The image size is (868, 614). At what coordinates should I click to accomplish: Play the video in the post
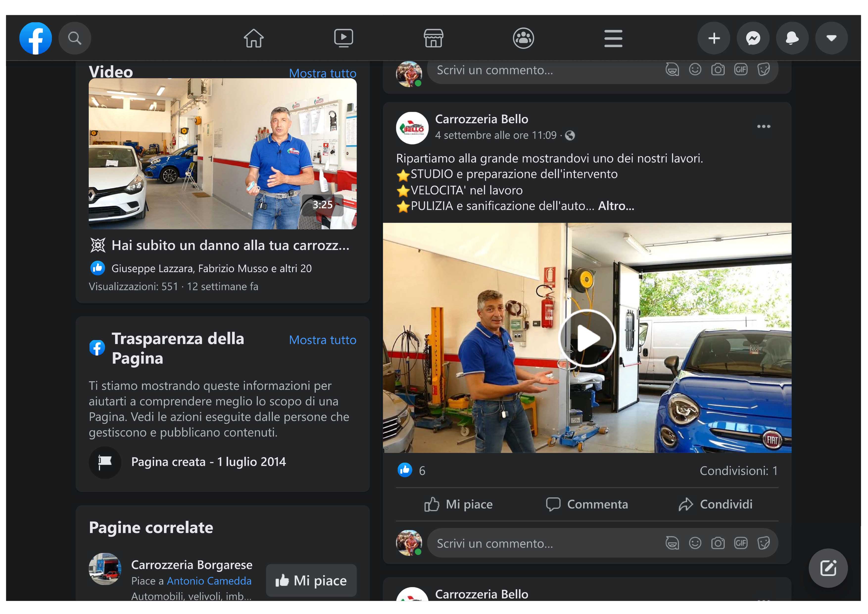(587, 338)
